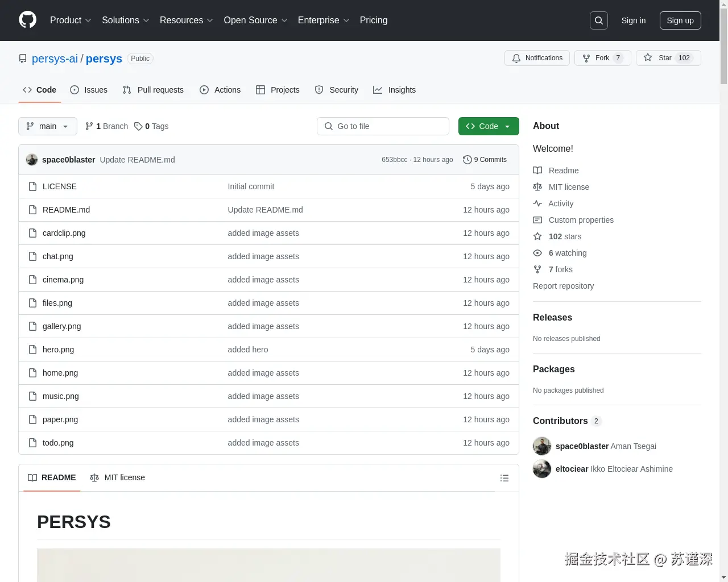Click the notifications bell icon
This screenshot has width=728, height=582.
(x=516, y=58)
